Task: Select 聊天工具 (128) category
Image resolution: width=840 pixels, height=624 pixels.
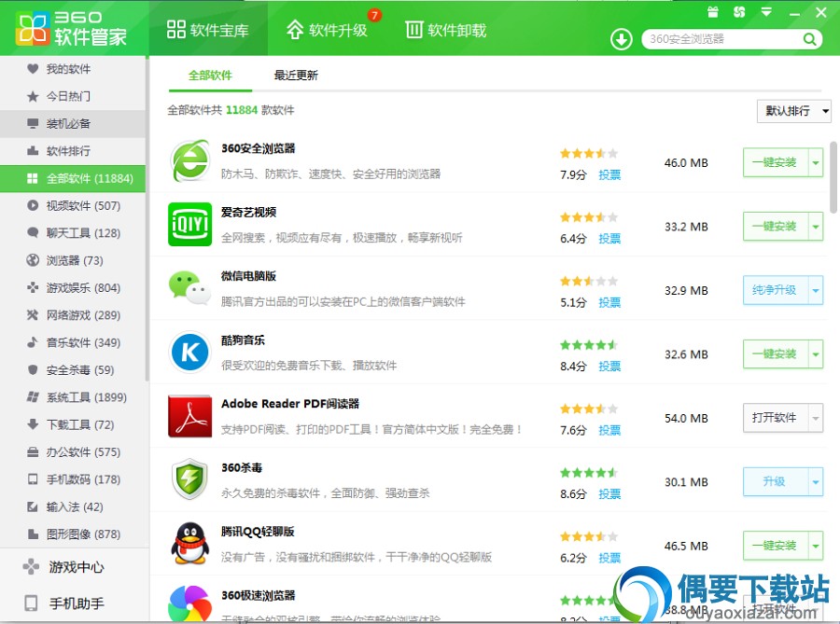Action: point(73,233)
